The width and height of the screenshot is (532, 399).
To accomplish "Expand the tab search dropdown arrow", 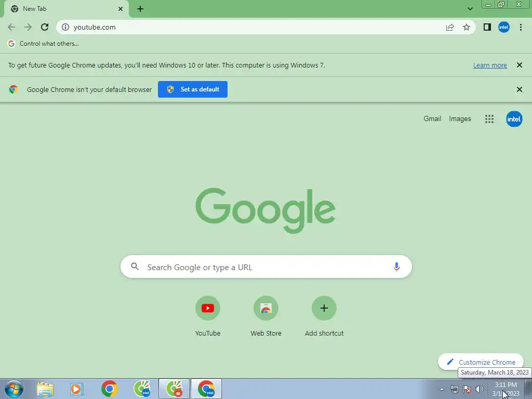I will (470, 9).
